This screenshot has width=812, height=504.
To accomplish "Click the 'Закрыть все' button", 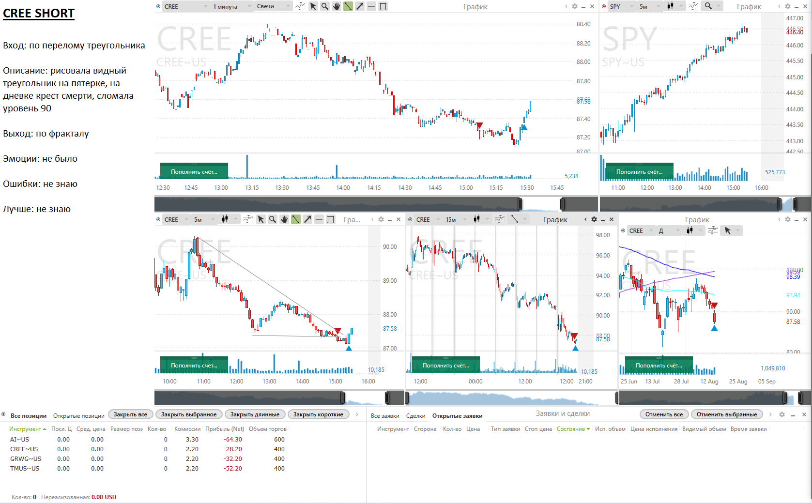I will (x=130, y=414).
